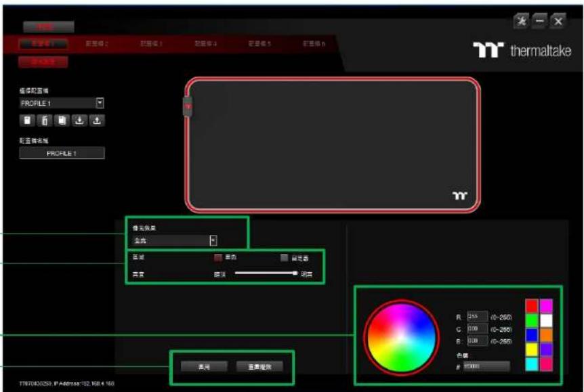Switch to profile tab 3
Image resolution: width=584 pixels, height=392 pixels.
click(x=151, y=44)
